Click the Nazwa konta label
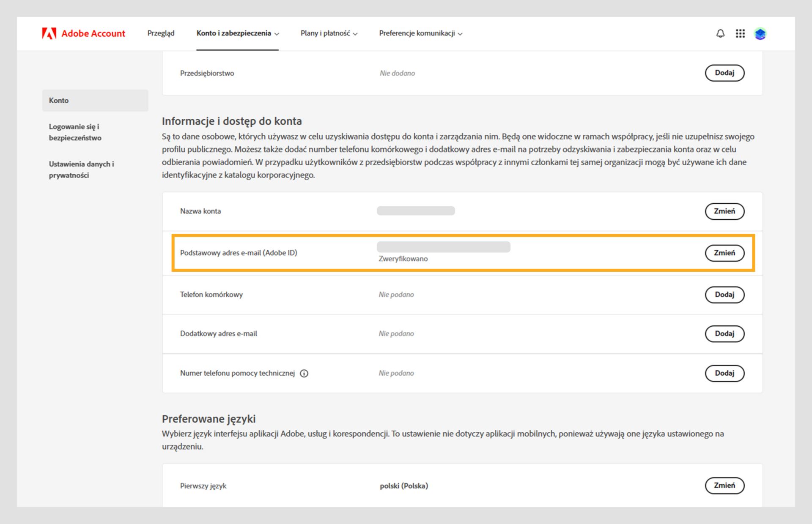 point(200,211)
